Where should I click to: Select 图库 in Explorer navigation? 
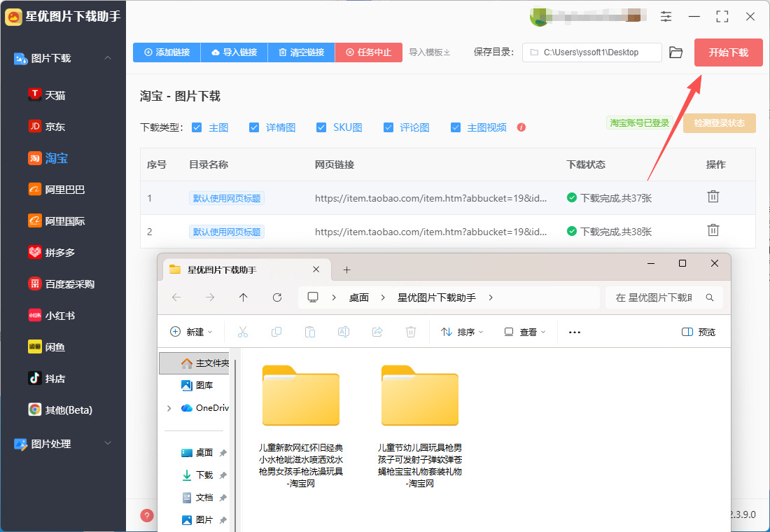tap(197, 385)
